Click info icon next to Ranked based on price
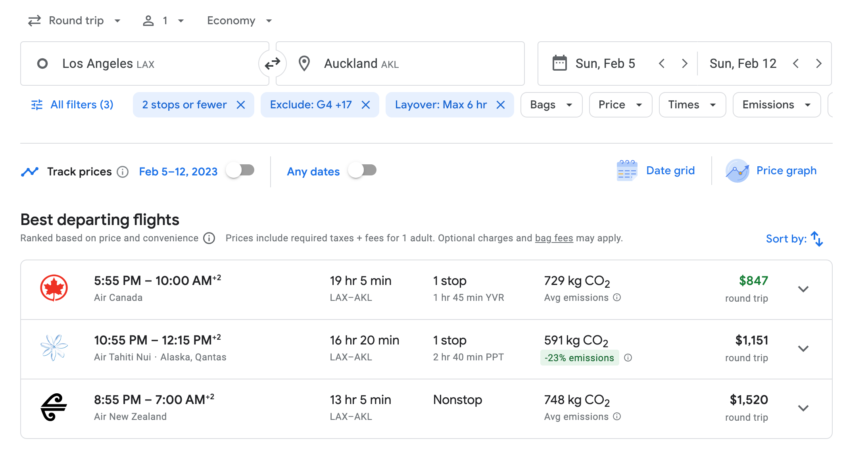 209,238
